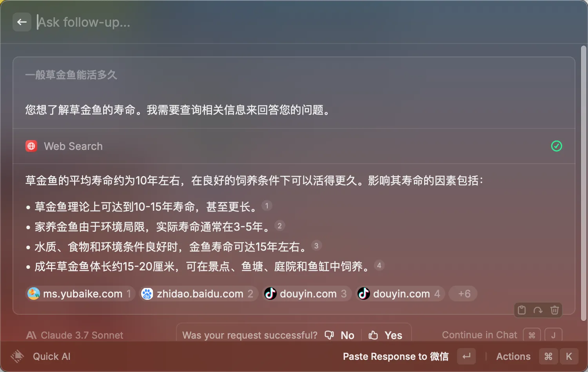
Task: Click Paste Response to 微信
Action: click(x=396, y=356)
